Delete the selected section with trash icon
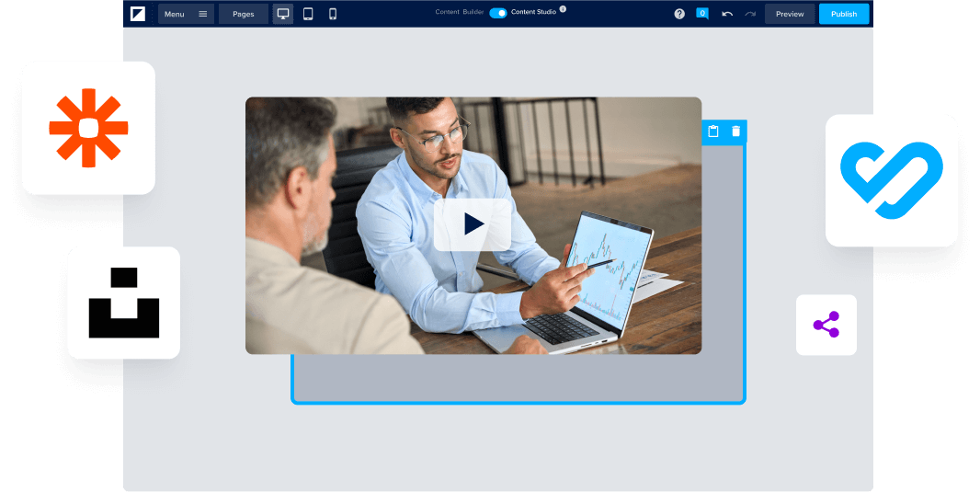The image size is (980, 492). pos(735,132)
